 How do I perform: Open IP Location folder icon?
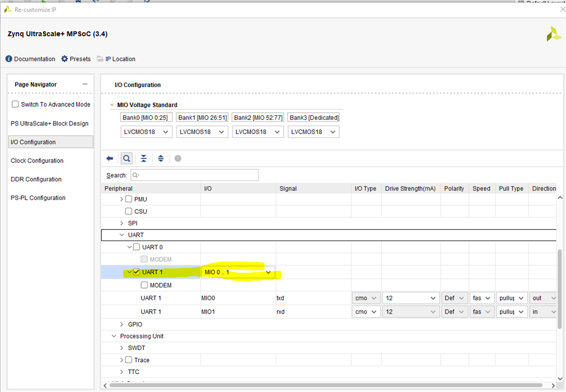click(x=100, y=59)
